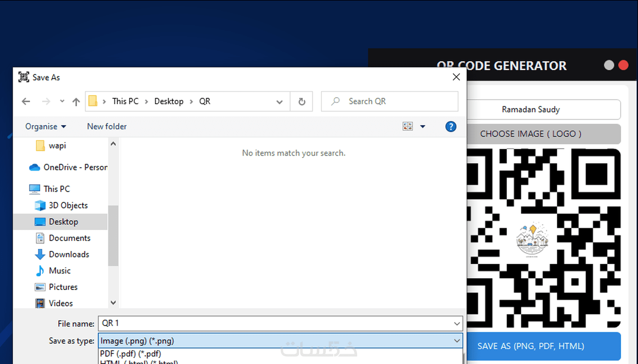Open address bar history dropdown
This screenshot has height=364, width=638.
279,102
